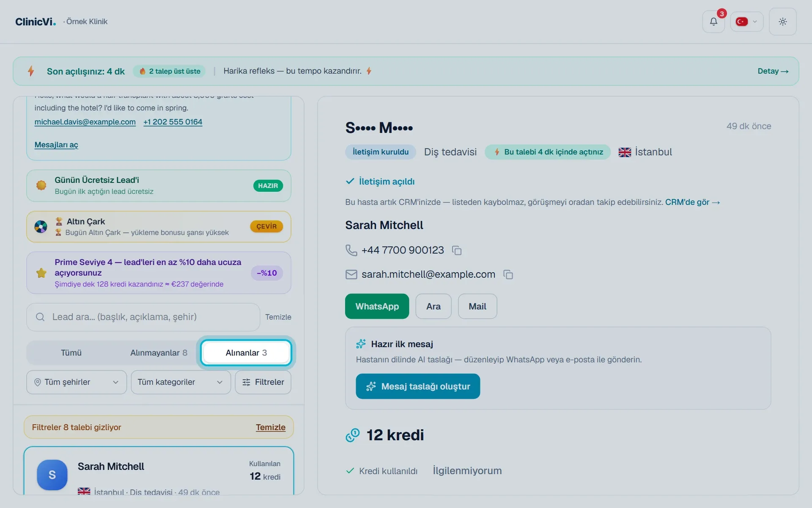Click the HAZIR badge

268,186
